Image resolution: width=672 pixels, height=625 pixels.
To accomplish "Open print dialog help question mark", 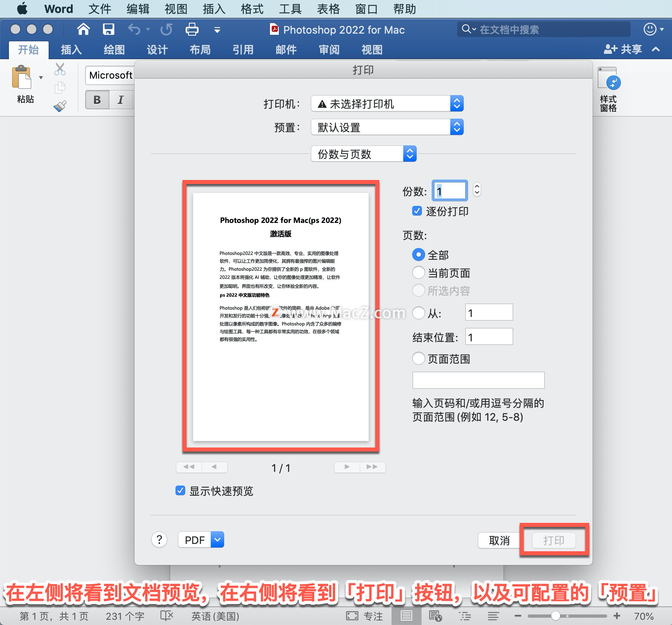I will point(159,539).
